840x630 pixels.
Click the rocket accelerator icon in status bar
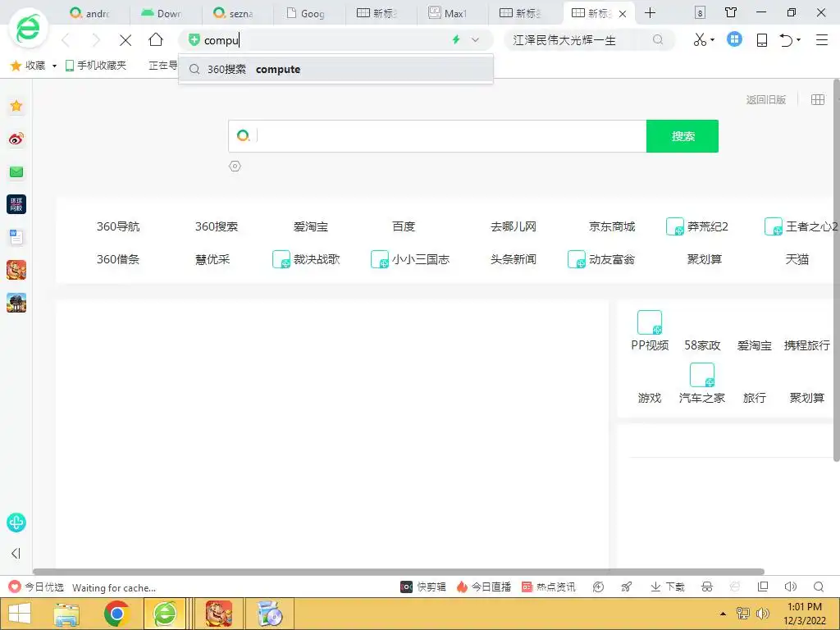tap(626, 587)
